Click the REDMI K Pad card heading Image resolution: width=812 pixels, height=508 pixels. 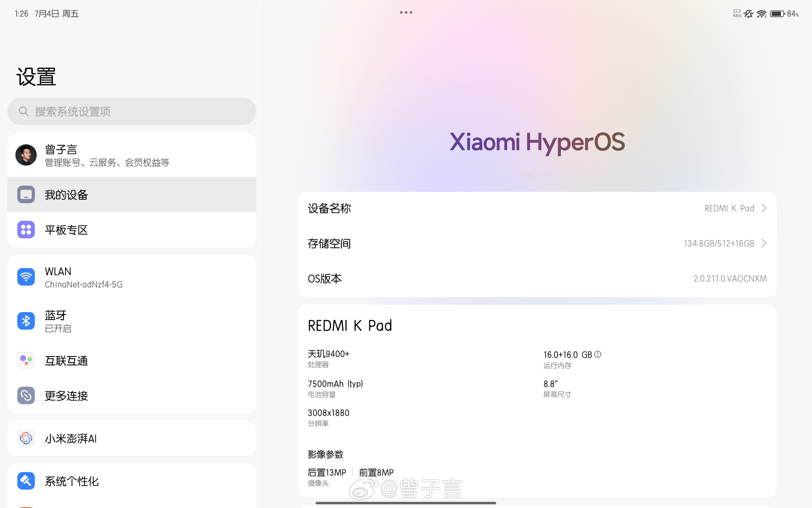[350, 326]
